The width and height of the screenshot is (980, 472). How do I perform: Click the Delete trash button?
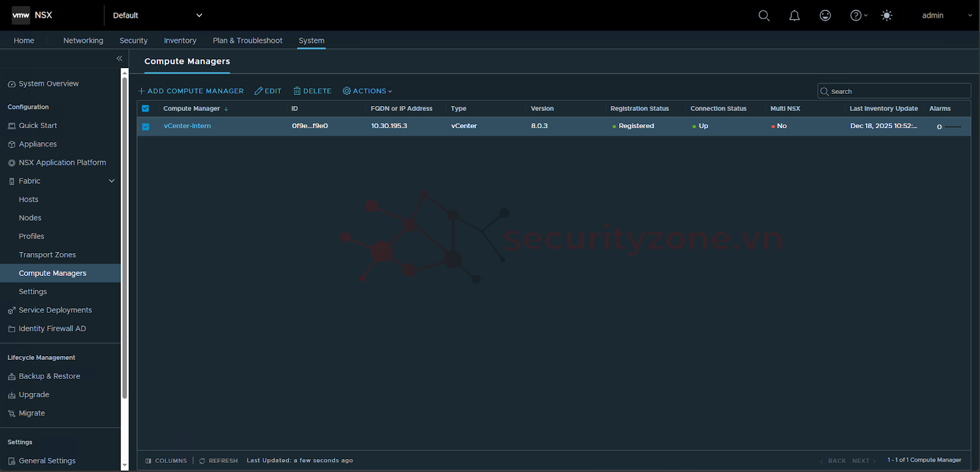pyautogui.click(x=312, y=91)
